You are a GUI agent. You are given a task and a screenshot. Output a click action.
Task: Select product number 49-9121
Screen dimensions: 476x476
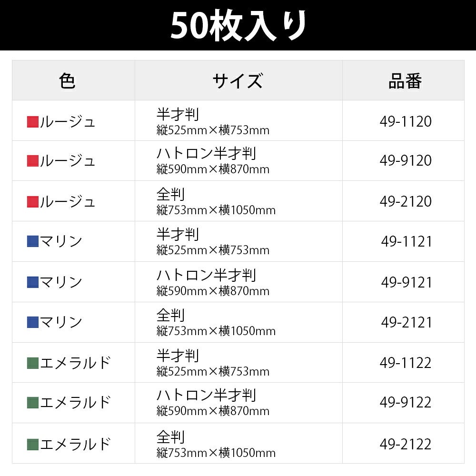(407, 282)
